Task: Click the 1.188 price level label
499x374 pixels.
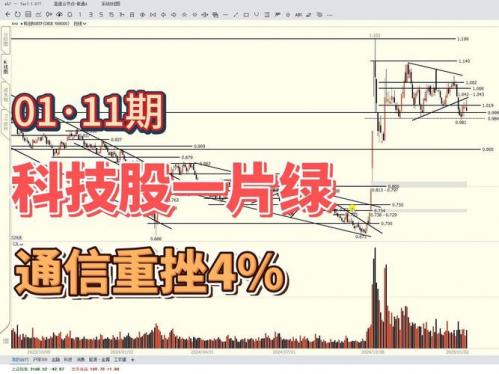Action: (463, 39)
